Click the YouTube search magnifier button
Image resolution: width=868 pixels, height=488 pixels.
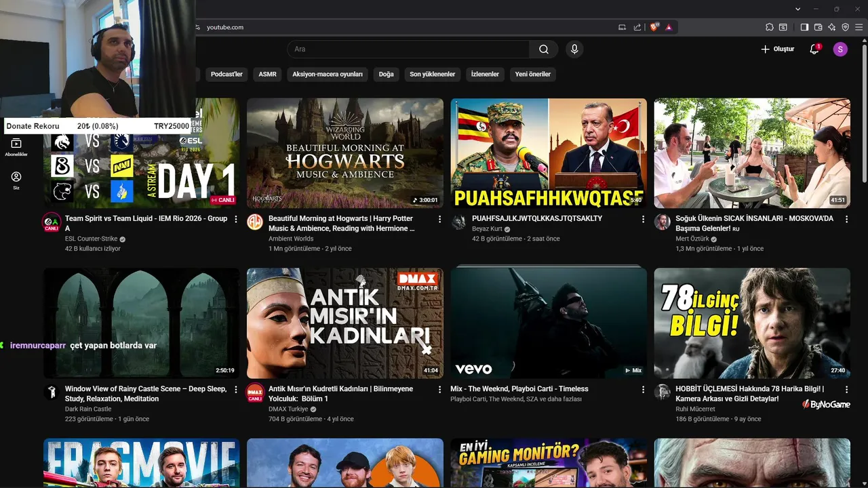544,49
